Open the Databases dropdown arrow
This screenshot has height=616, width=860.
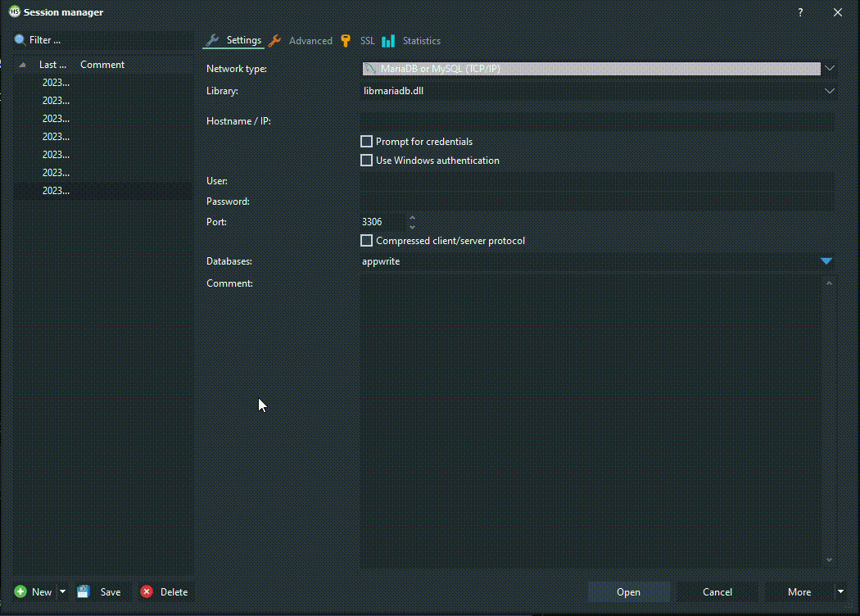[x=826, y=261]
